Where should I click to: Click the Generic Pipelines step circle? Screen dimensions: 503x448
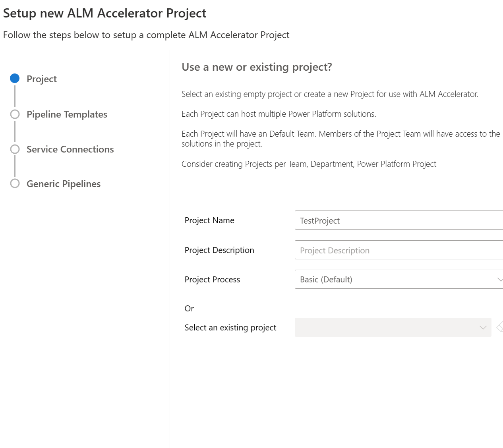click(x=15, y=183)
